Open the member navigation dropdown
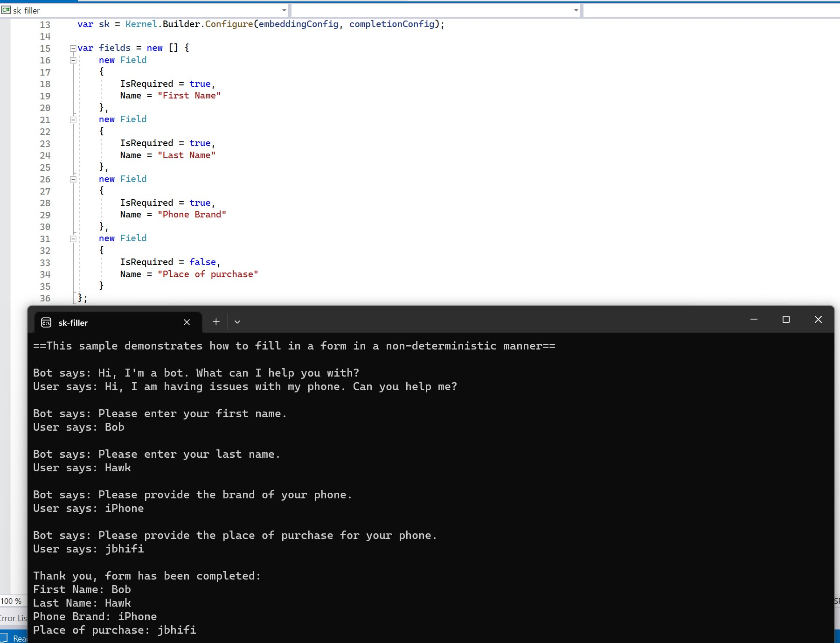Viewport: 840px width, 643px height. [576, 10]
